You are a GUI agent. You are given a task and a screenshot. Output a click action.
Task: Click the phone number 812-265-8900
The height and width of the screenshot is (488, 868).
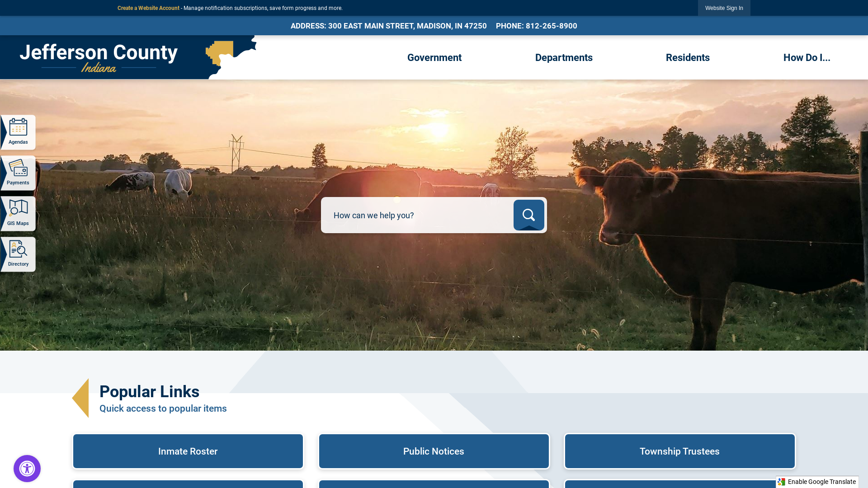(x=551, y=26)
